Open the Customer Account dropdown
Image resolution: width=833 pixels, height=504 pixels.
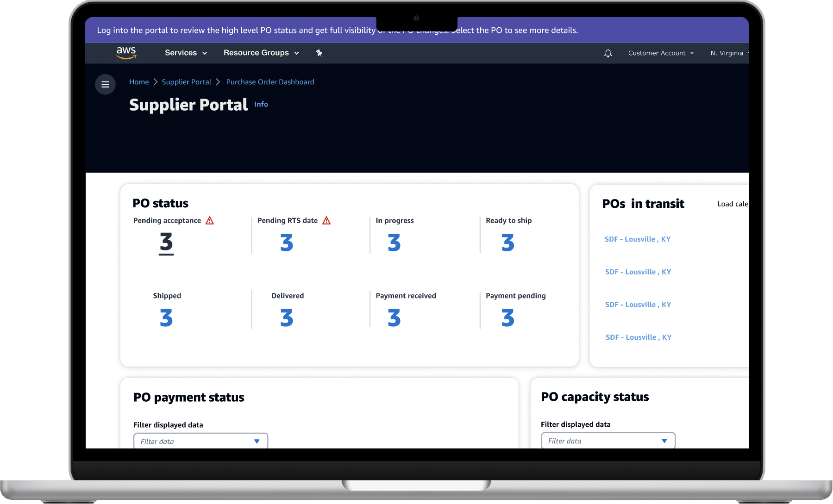tap(661, 53)
